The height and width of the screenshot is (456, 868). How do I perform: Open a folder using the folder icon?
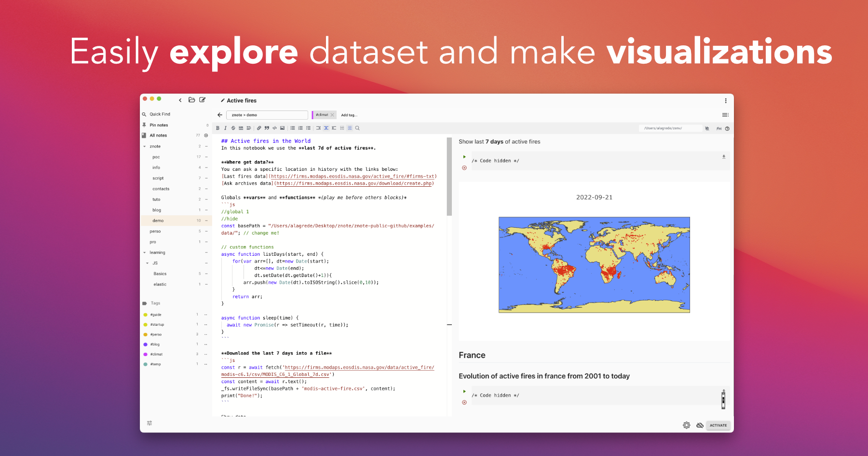[x=191, y=100]
